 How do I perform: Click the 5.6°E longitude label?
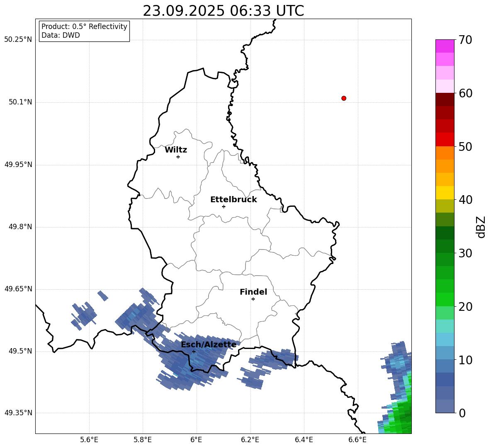coord(89,440)
